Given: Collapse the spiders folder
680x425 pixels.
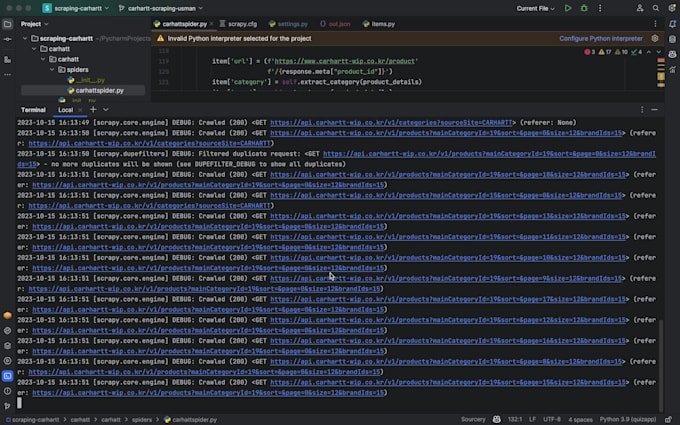Looking at the screenshot, I should pyautogui.click(x=52, y=70).
